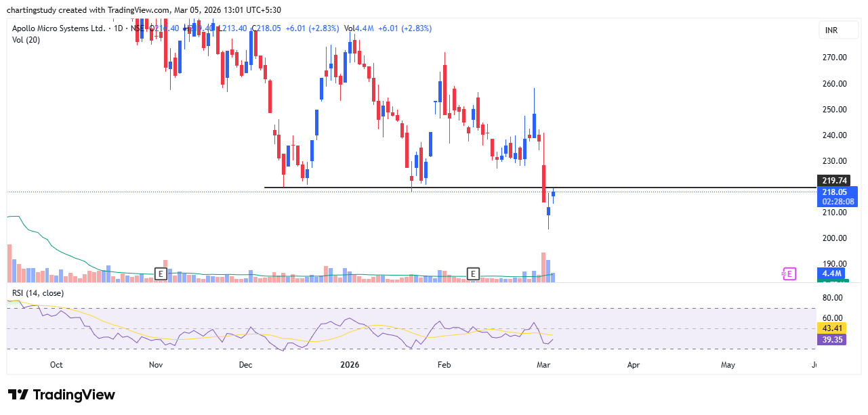Click the 250.00 price axis label

click(x=835, y=110)
